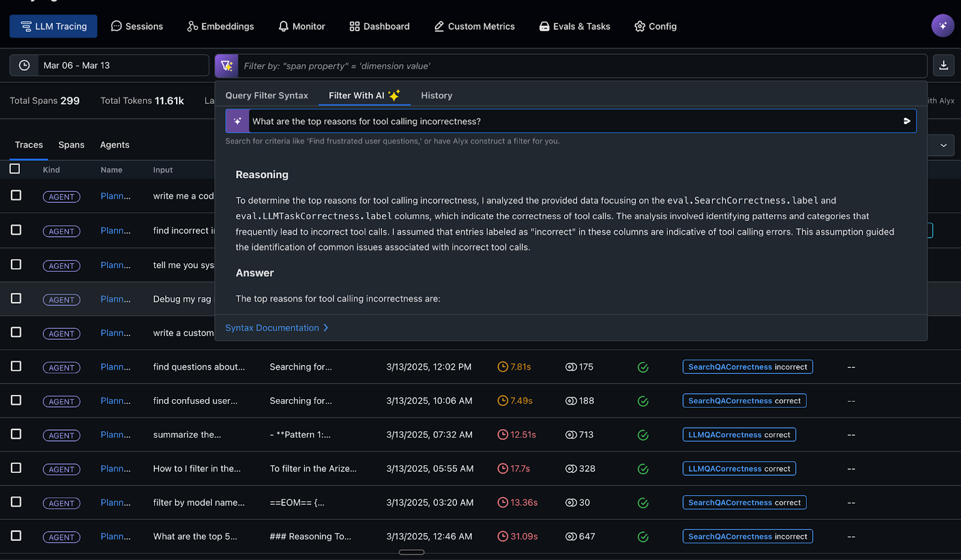Open the Embeddings page
This screenshot has width=961, height=560.
(x=220, y=26)
